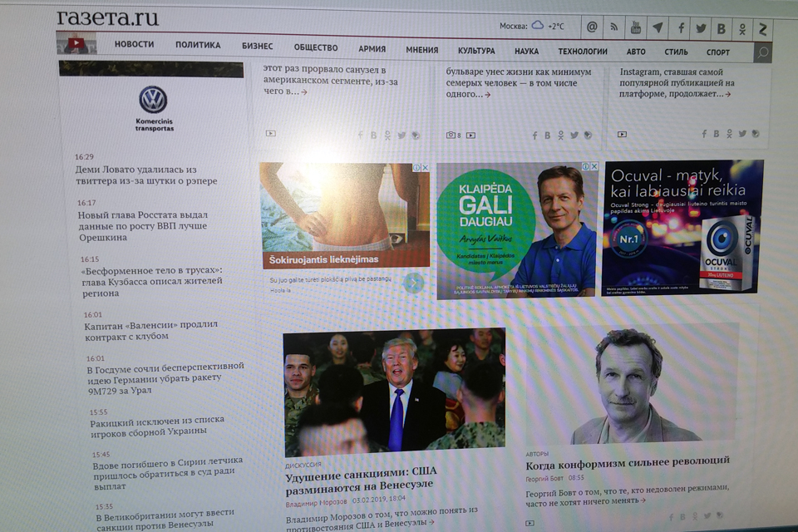
Task: Click the Москва weather widget
Action: point(532,26)
